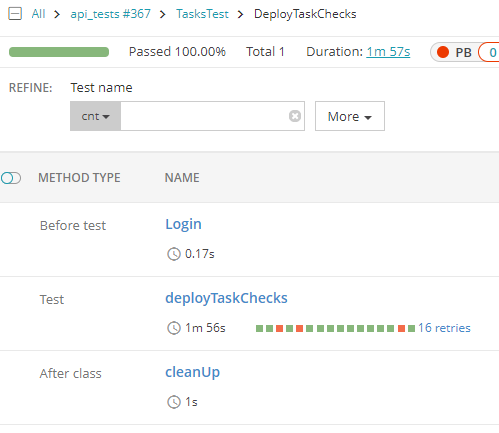499x433 pixels.
Task: Open the cnt match-type dropdown
Action: click(x=95, y=116)
